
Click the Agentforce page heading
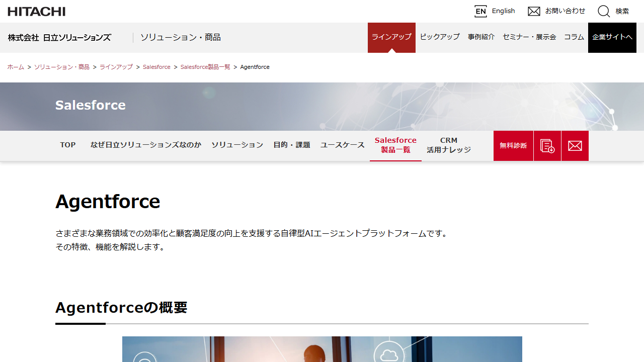coord(108,202)
